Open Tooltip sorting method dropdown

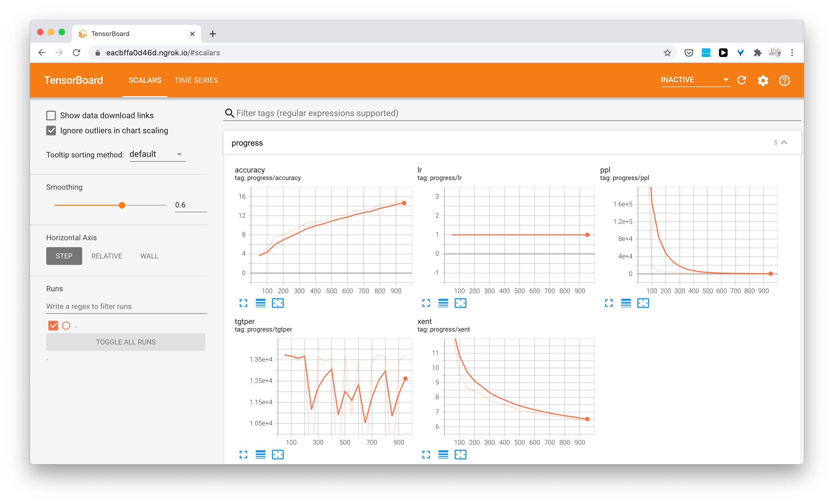tap(157, 154)
